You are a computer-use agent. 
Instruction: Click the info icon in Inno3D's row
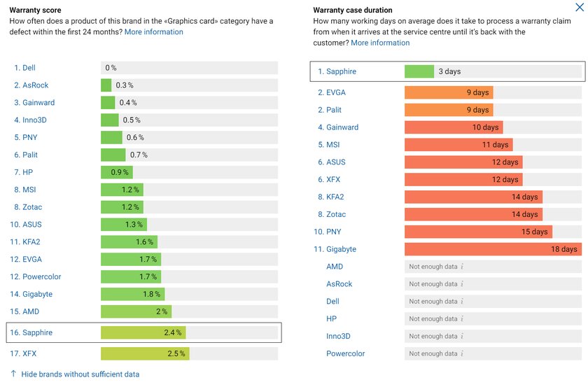point(462,337)
